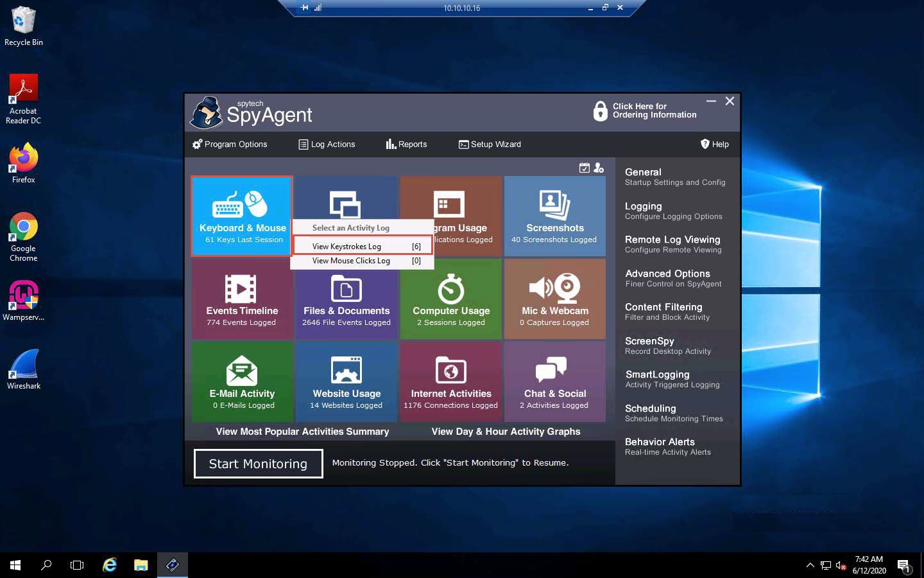Viewport: 924px width, 578px height.
Task: Open the notification center
Action: pos(904,566)
